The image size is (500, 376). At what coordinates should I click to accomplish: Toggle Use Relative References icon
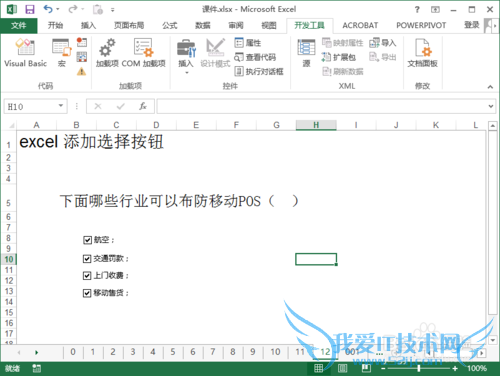[x=82, y=57]
